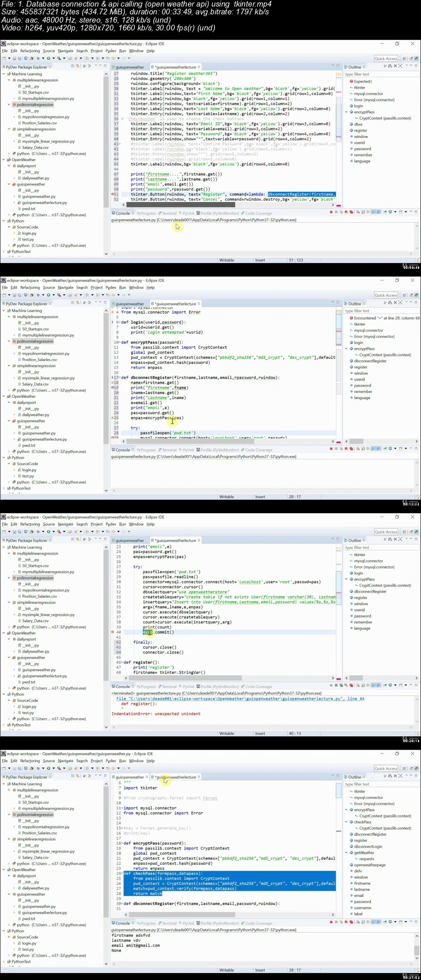Open the Refactoring menu in the 00:13:32 frame
Image resolution: width=421 pixels, height=980 pixels.
coord(30,288)
